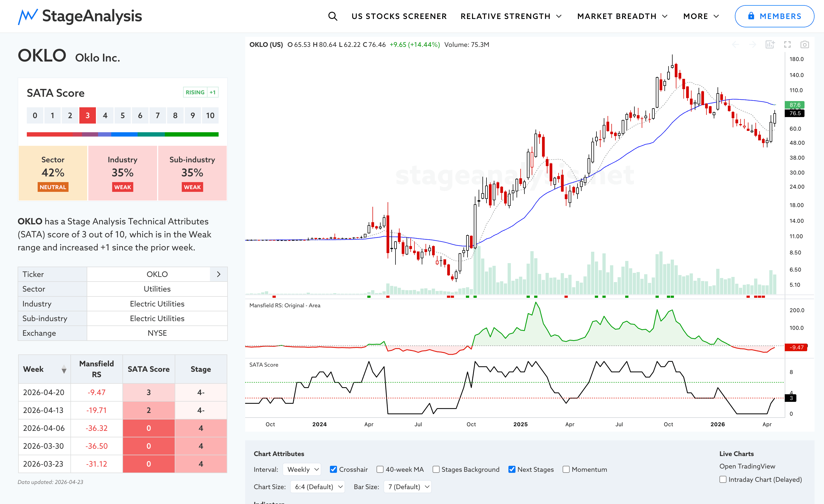824x504 pixels.
Task: Open the Interval Weekly dropdown
Action: tap(302, 469)
